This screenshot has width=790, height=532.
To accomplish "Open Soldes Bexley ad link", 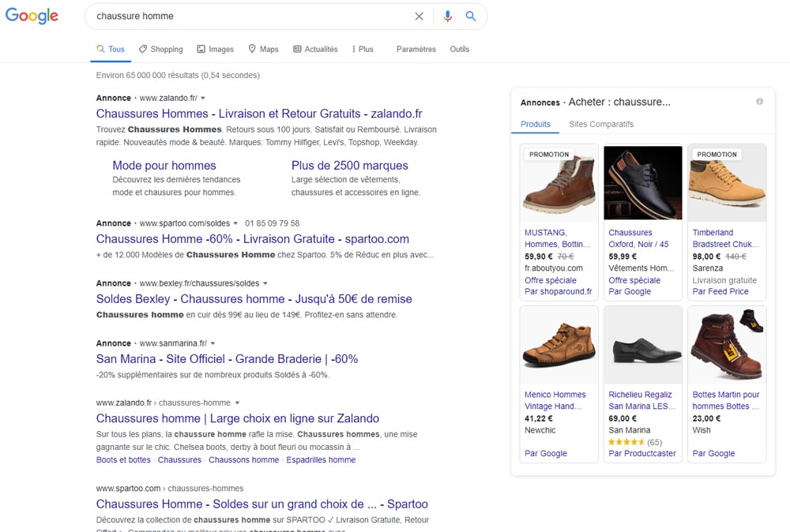I will (x=254, y=299).
